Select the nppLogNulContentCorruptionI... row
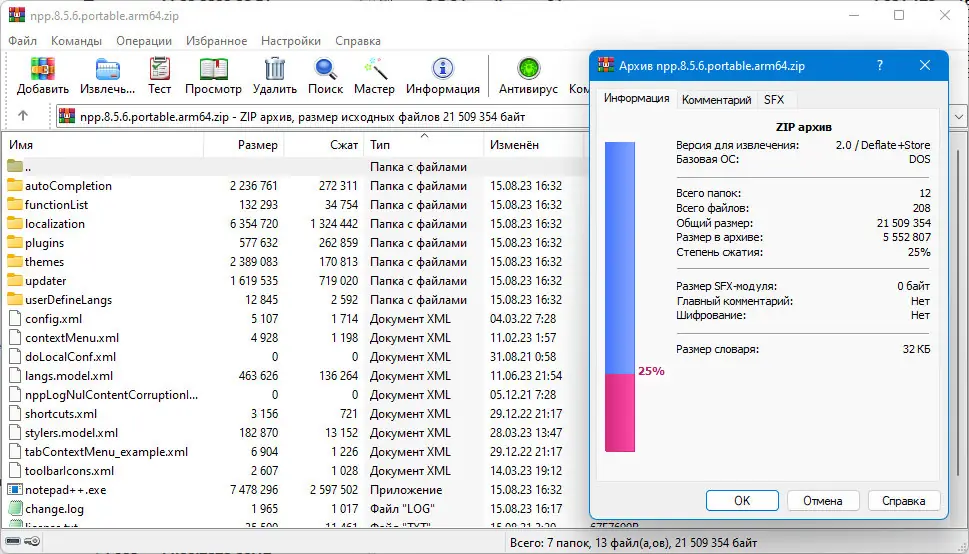This screenshot has height=554, width=969. pyautogui.click(x=294, y=394)
